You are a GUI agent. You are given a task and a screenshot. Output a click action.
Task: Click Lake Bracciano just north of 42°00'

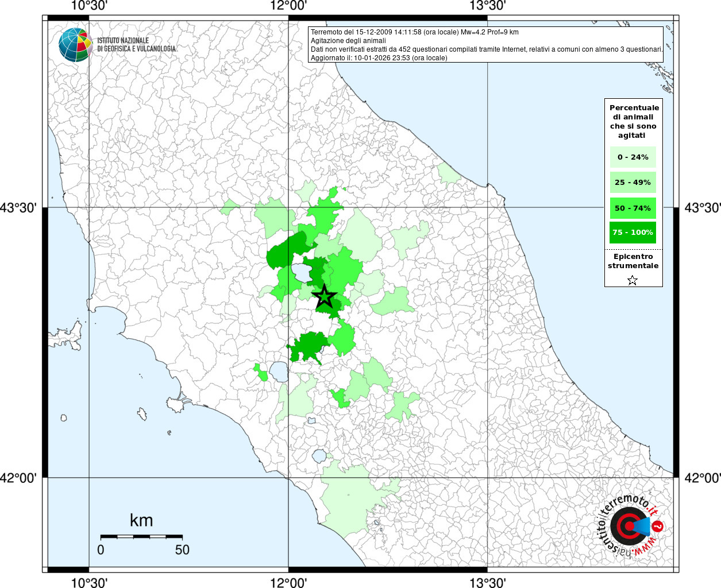319,457
